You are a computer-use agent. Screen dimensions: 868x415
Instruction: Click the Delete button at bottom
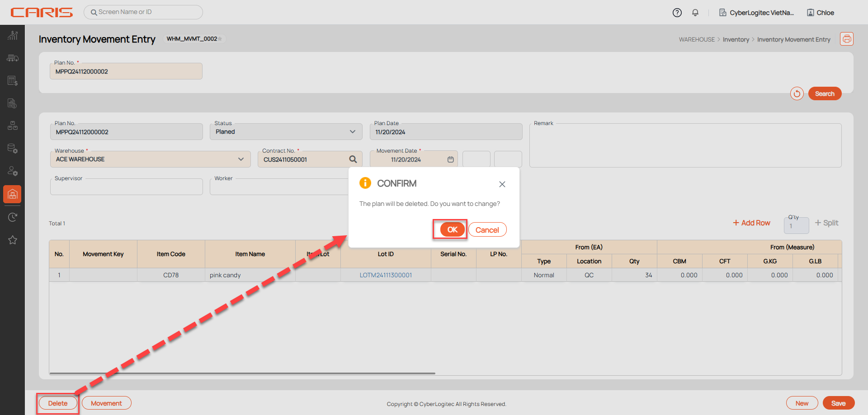click(x=58, y=403)
